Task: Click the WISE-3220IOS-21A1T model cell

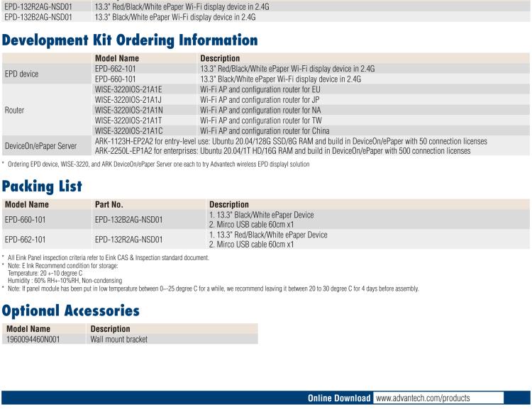Action: [128, 121]
